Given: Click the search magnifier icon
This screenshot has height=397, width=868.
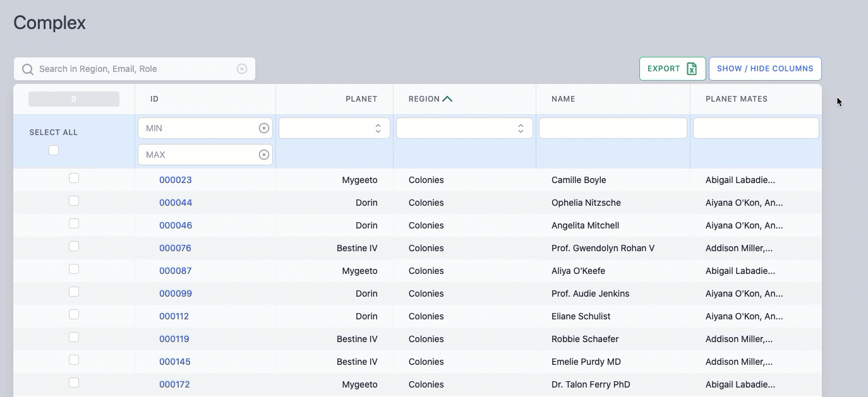Looking at the screenshot, I should pyautogui.click(x=27, y=68).
